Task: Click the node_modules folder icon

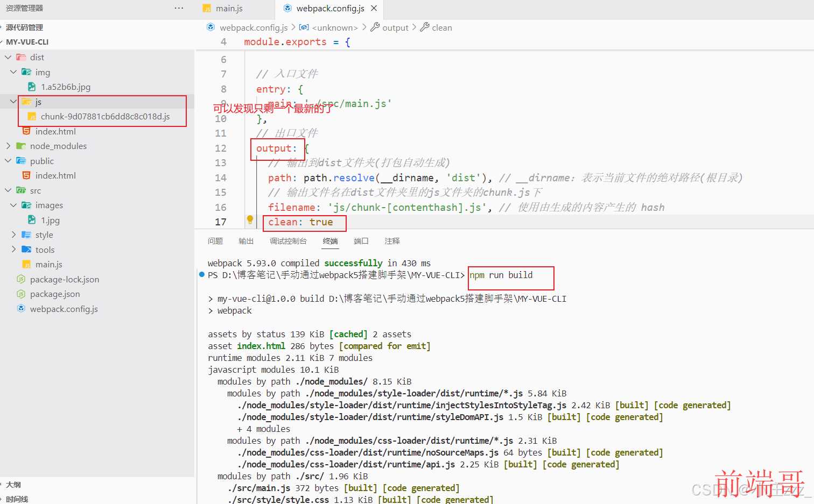Action: 21,146
